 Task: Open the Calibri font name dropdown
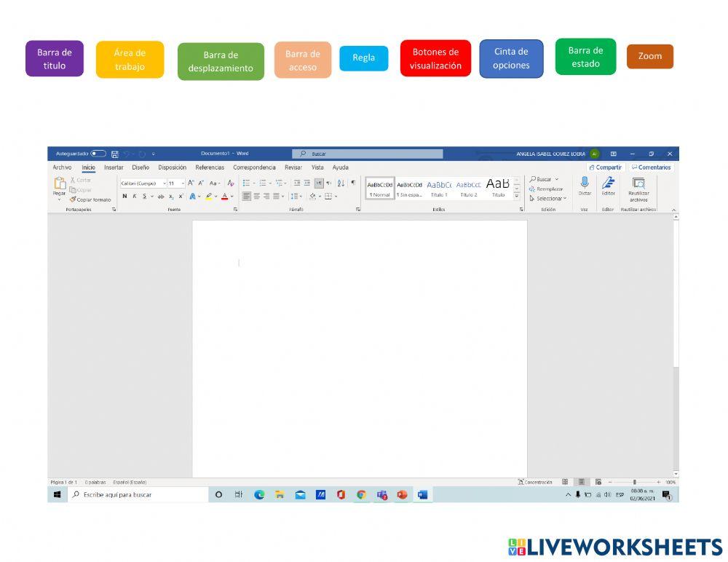[x=165, y=183]
